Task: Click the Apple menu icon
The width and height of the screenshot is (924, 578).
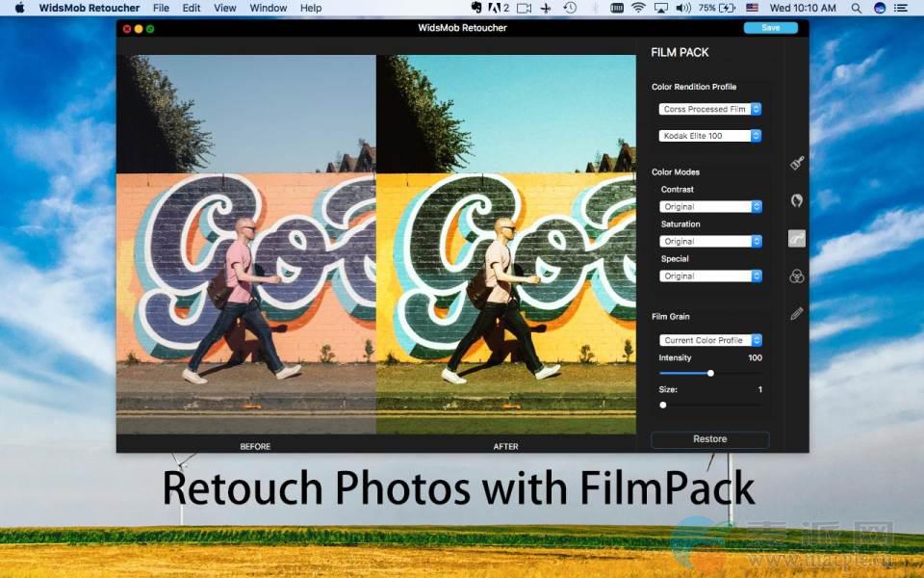Action: 19,8
